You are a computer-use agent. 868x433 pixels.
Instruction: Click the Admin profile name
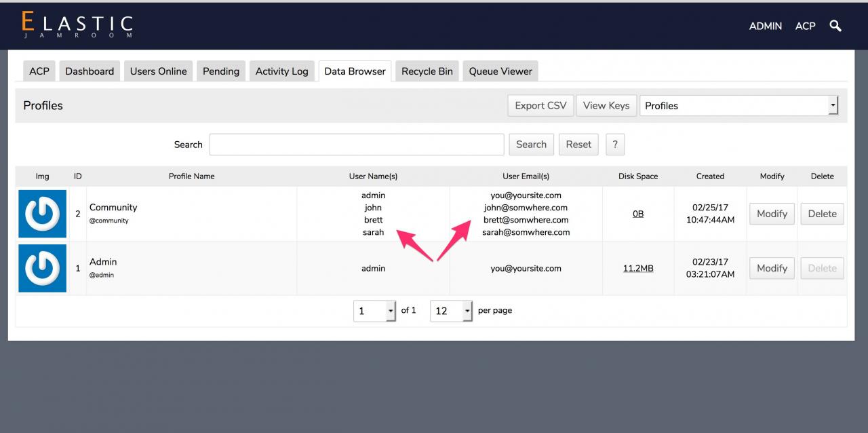tap(103, 261)
